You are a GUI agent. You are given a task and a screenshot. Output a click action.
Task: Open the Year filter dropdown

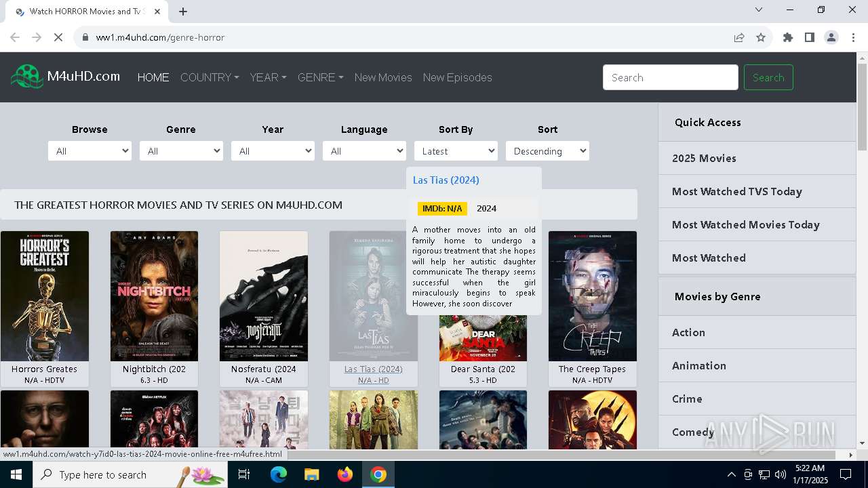point(273,151)
